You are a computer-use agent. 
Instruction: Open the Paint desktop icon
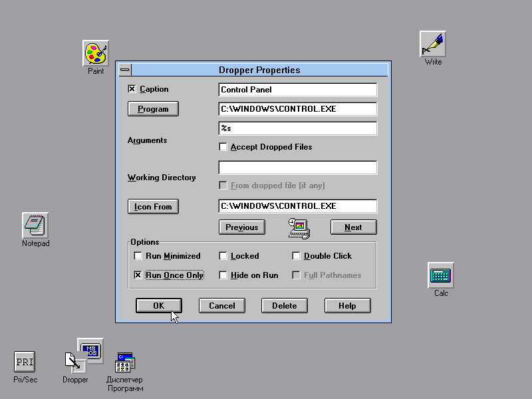point(96,54)
